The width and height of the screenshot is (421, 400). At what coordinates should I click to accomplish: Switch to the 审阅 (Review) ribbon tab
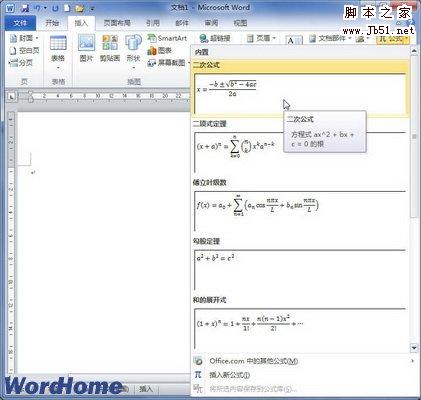211,23
